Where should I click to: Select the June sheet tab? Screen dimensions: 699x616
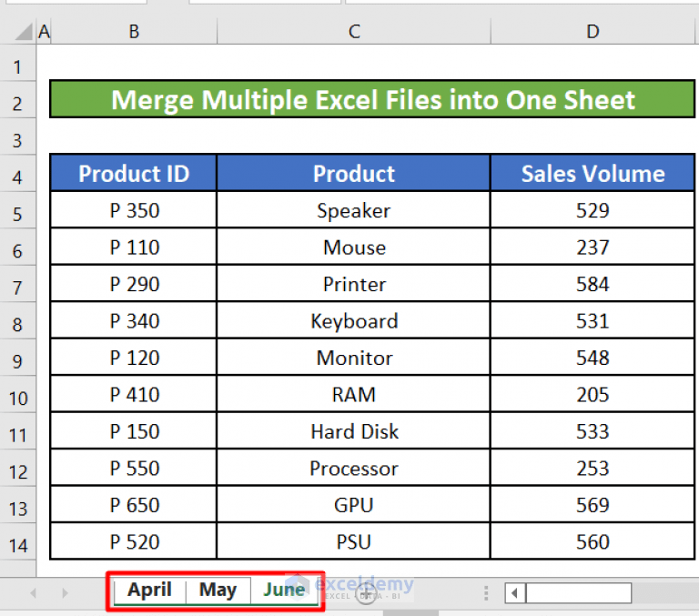pyautogui.click(x=284, y=591)
